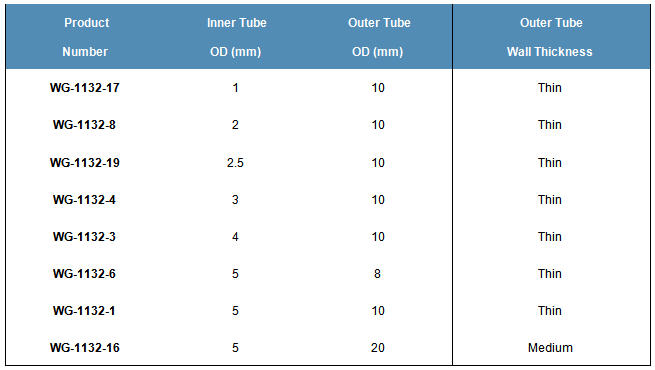Click inner tube OD value 4
Image resolution: width=655 pixels, height=370 pixels.
pos(235,237)
